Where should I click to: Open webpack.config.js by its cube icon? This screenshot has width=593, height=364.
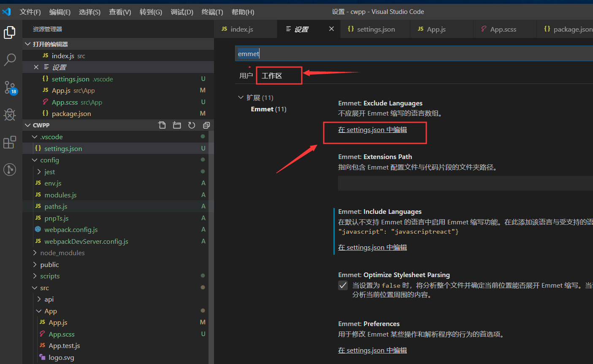[x=38, y=229]
